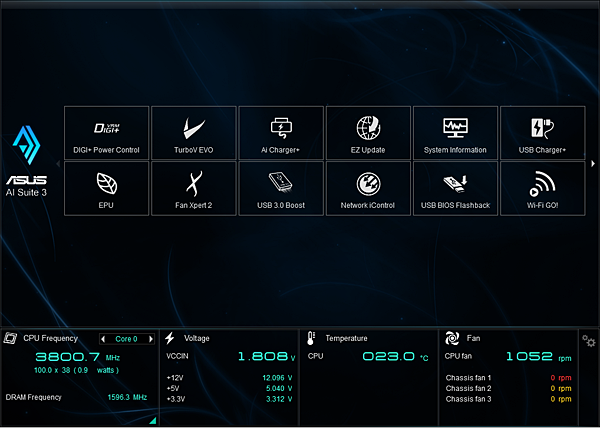
Task: Click the Chassis fan 1 row
Action: (x=509, y=378)
